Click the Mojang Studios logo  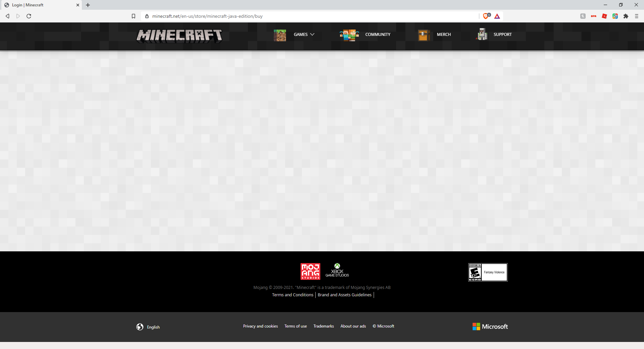[x=310, y=271]
